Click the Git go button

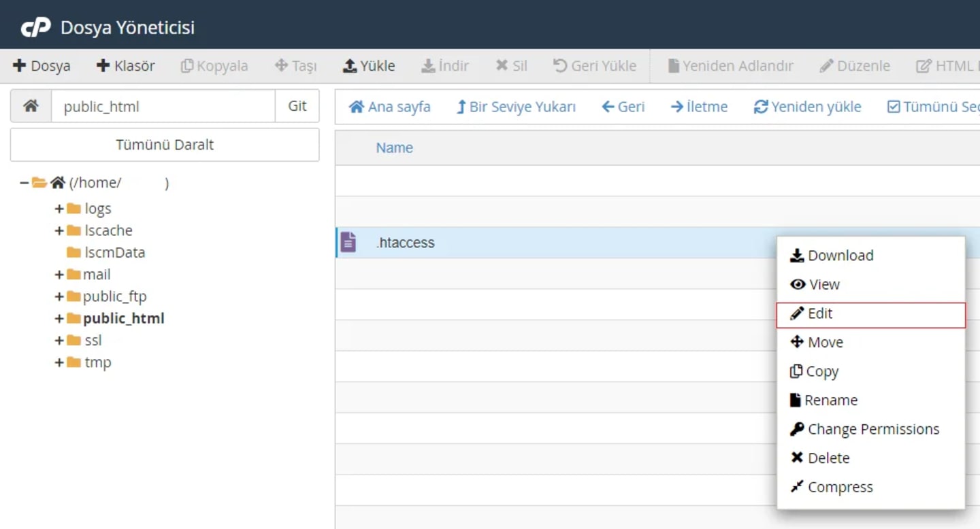pos(297,106)
